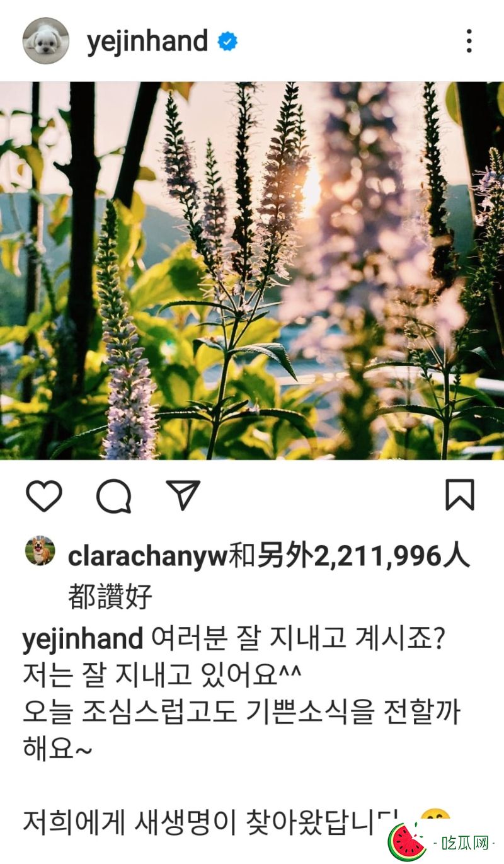Click the 吃瓜网 watermark text

[465, 842]
